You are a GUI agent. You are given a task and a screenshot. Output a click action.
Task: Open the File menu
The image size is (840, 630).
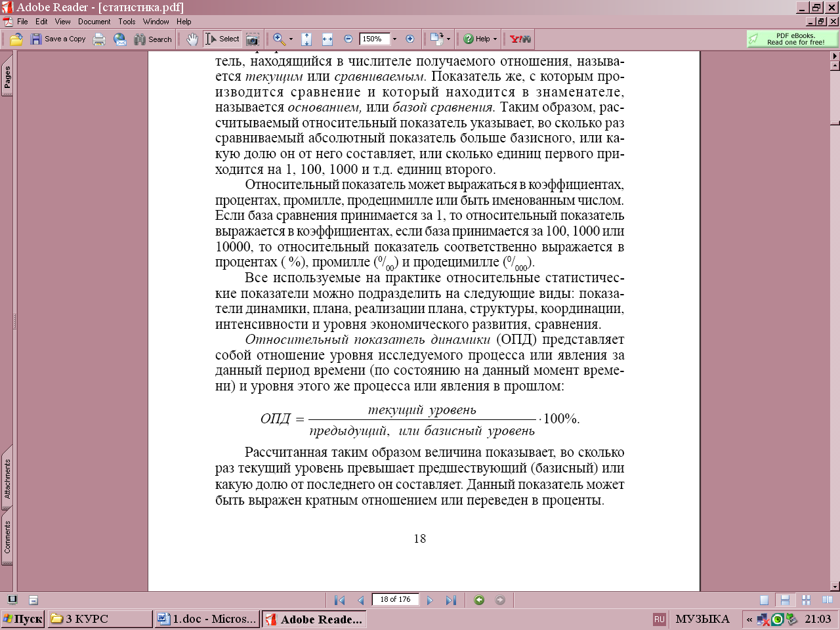pos(22,22)
